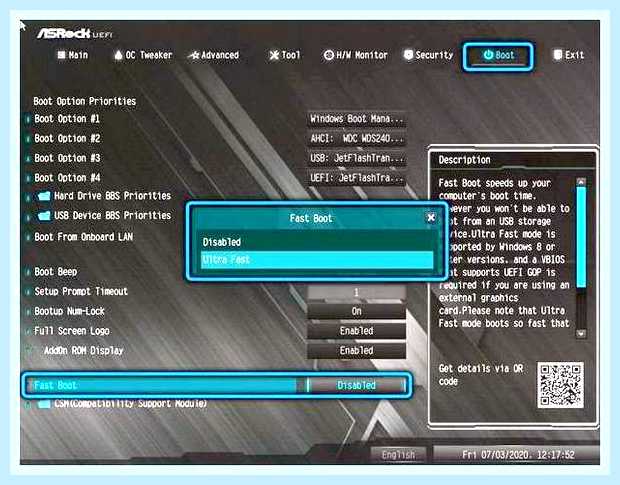Open CSM Compatibility Support Module folder
The width and height of the screenshot is (620, 485).
130,404
